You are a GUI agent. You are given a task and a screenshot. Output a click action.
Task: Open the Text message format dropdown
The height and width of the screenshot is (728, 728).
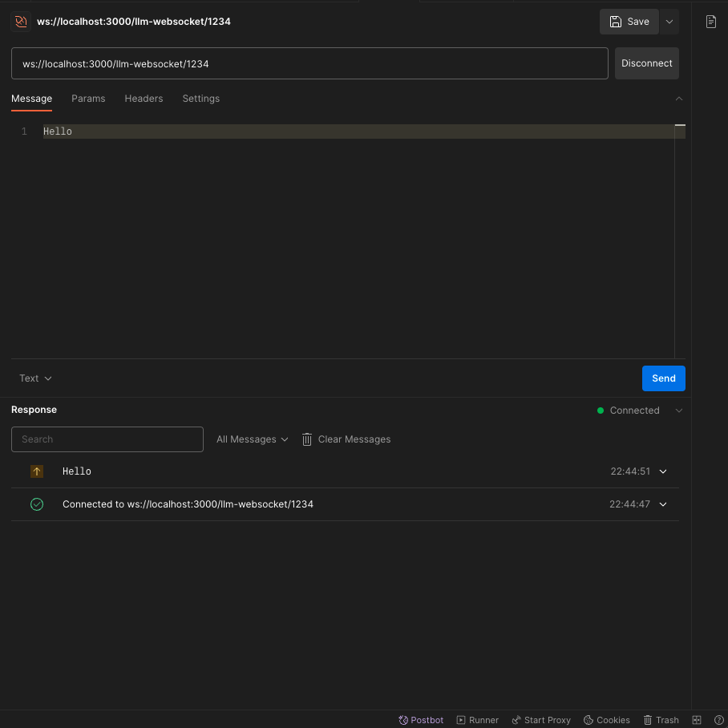point(35,378)
